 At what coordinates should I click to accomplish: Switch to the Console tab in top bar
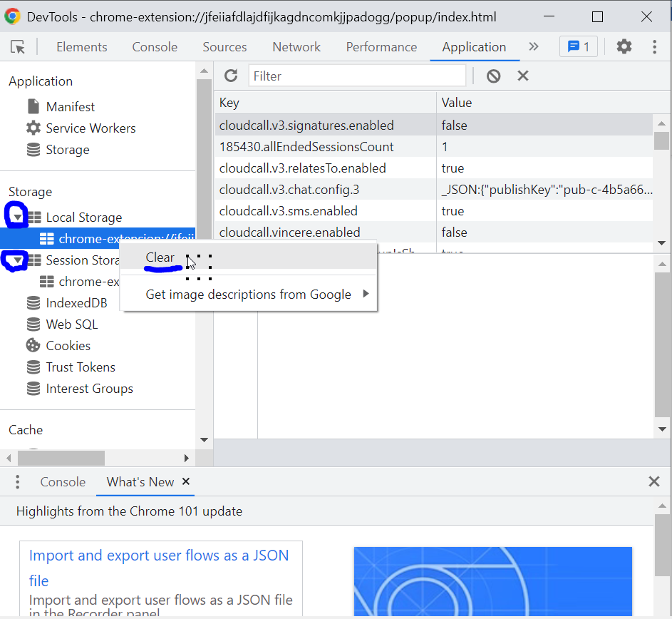tap(155, 47)
